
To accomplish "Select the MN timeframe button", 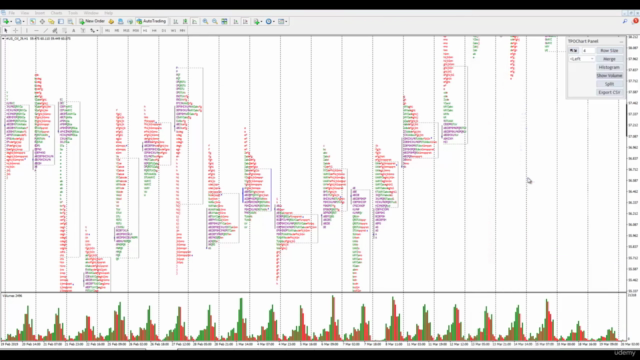I will 182,31.
